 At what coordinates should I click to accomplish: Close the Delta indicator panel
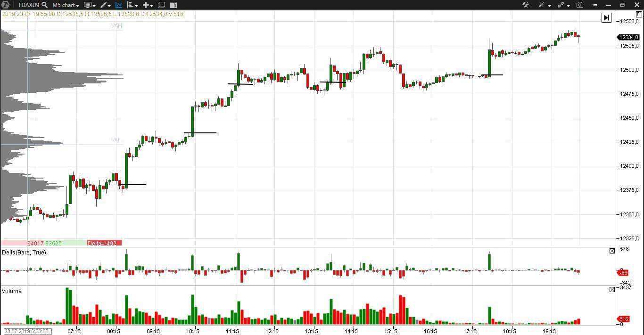(x=612, y=251)
